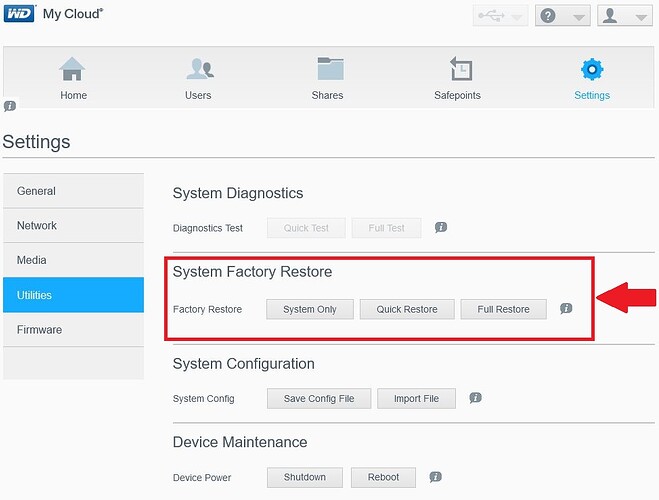This screenshot has height=500, width=659.
Task: Open the Users people icon
Action: coord(200,69)
